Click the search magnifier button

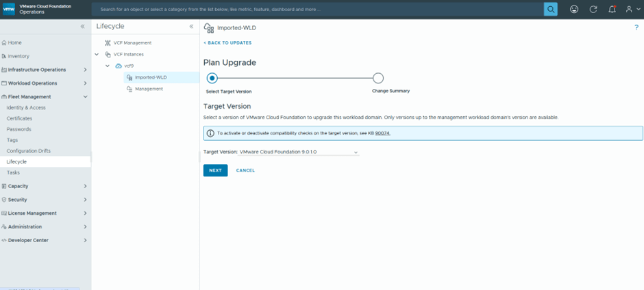[550, 9]
